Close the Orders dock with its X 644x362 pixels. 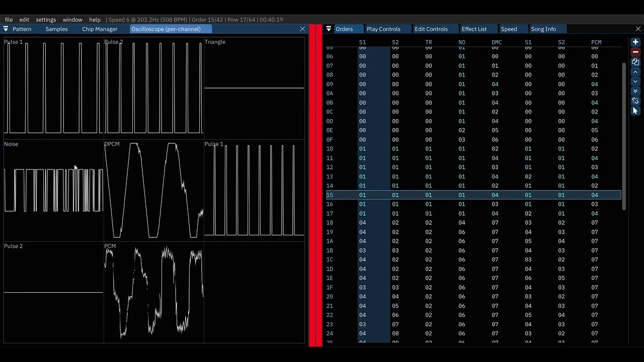point(638,29)
